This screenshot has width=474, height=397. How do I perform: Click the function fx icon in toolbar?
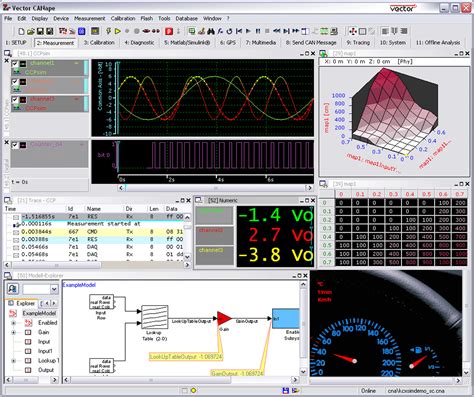(x=220, y=31)
